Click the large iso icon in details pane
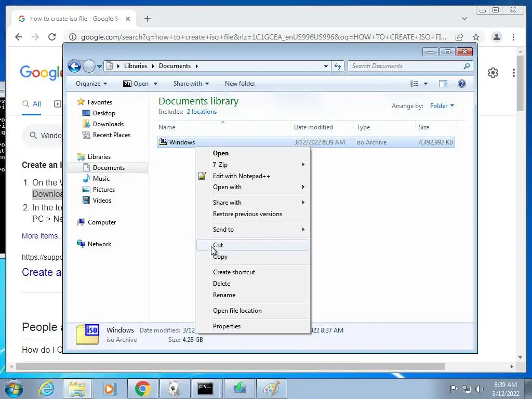 point(88,334)
